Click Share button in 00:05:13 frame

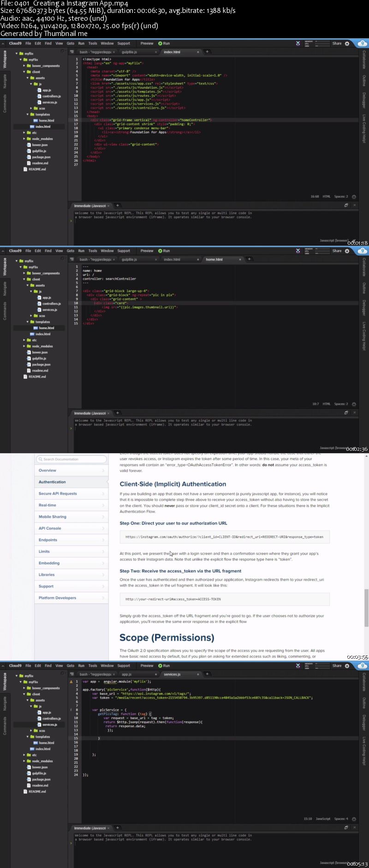point(337,666)
